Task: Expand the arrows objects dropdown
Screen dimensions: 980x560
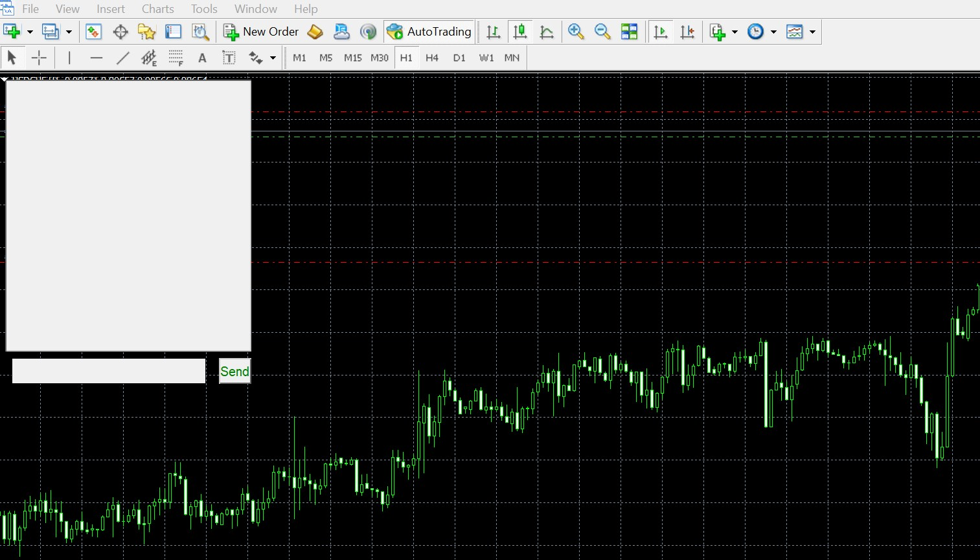Action: pos(273,58)
